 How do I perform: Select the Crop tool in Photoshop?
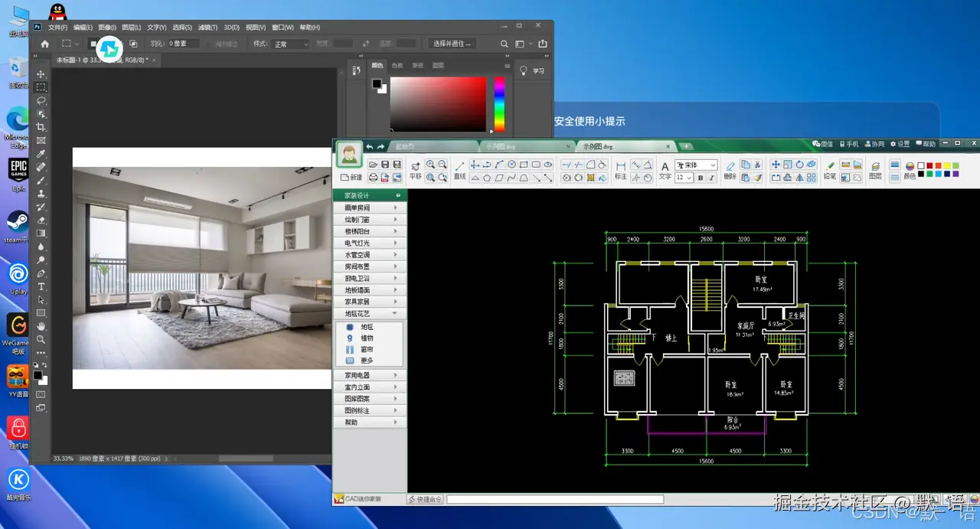(41, 127)
